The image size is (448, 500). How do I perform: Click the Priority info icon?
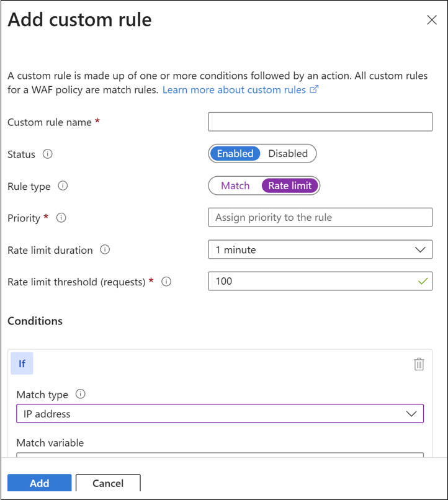click(x=61, y=218)
